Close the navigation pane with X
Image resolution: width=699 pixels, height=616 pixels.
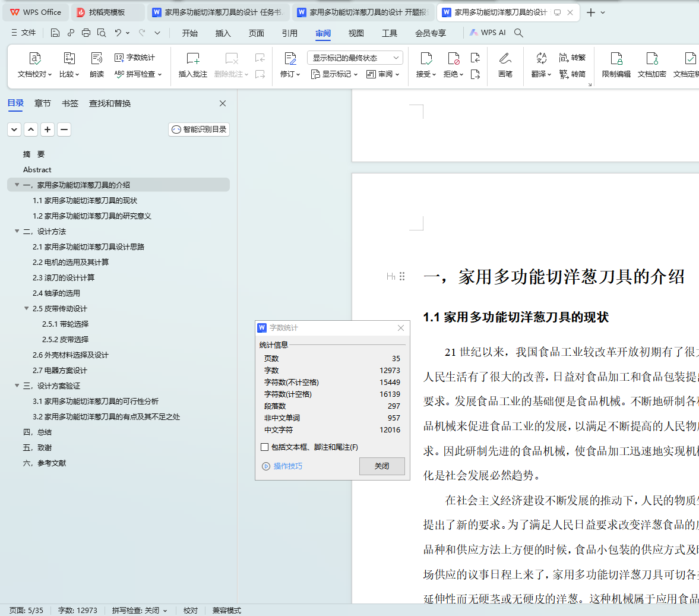223,103
